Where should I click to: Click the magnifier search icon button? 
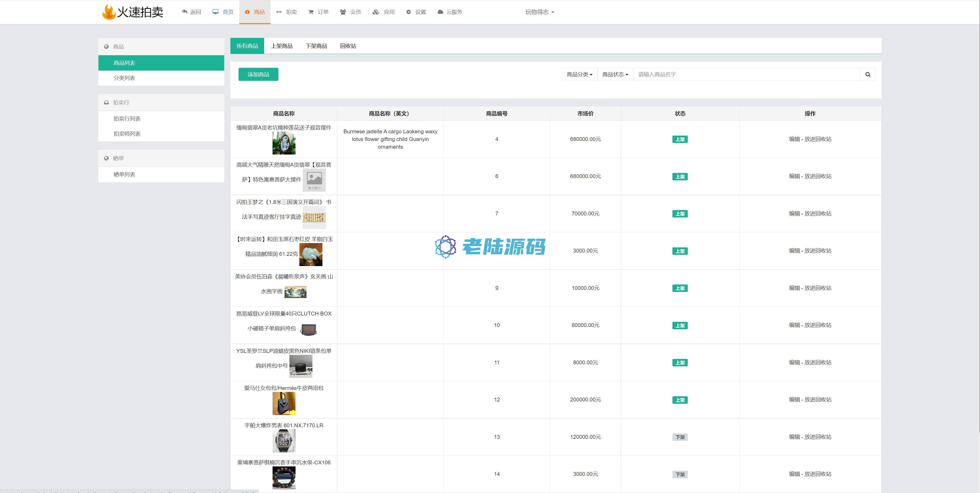[x=868, y=74]
